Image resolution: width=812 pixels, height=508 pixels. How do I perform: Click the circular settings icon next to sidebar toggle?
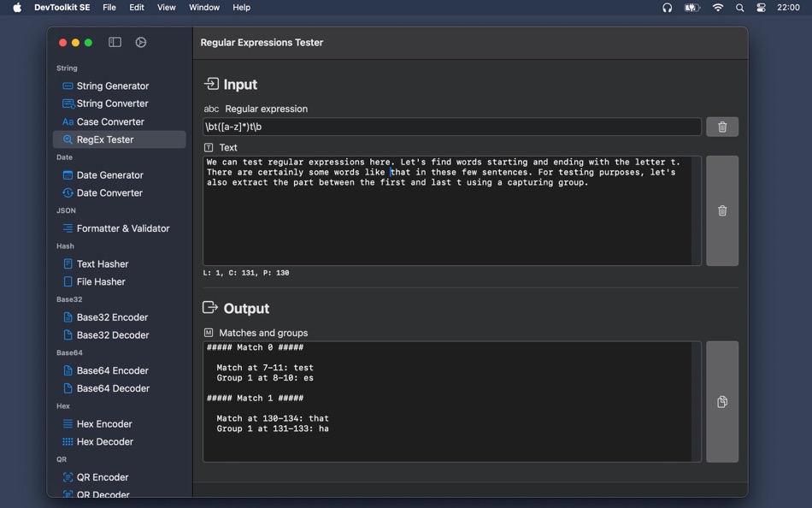[x=141, y=43]
